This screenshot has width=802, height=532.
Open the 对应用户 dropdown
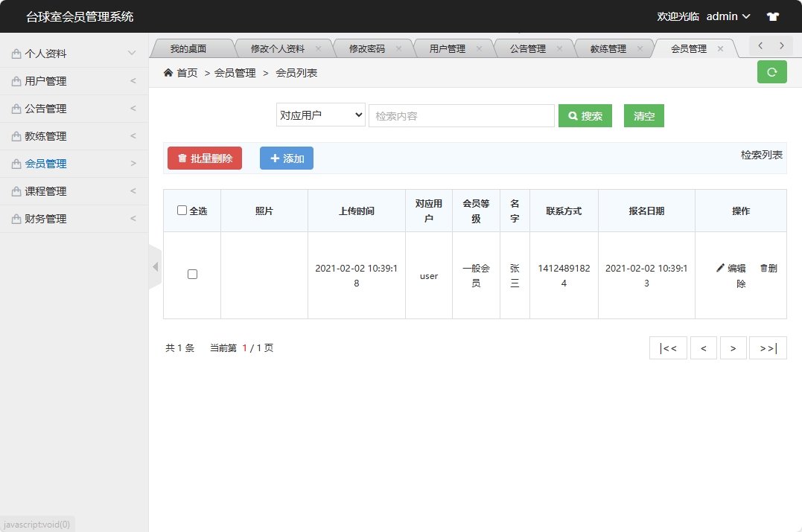(x=320, y=115)
